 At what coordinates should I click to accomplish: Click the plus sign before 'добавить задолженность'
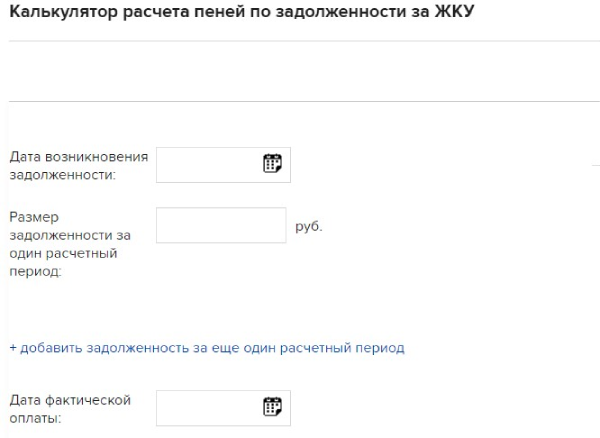(13, 348)
